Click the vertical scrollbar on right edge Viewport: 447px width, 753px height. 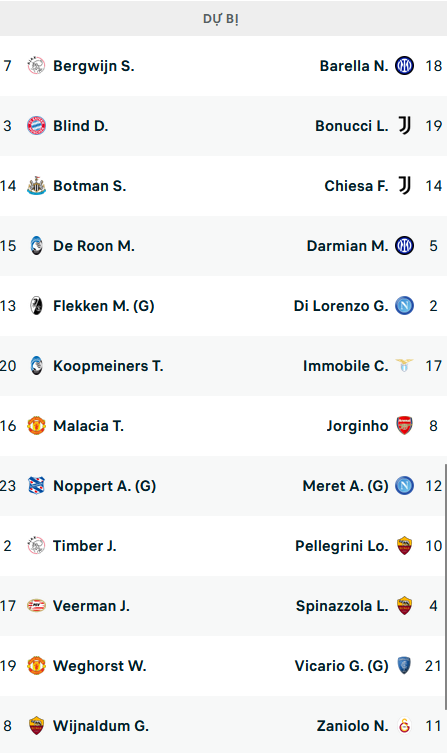point(446,586)
